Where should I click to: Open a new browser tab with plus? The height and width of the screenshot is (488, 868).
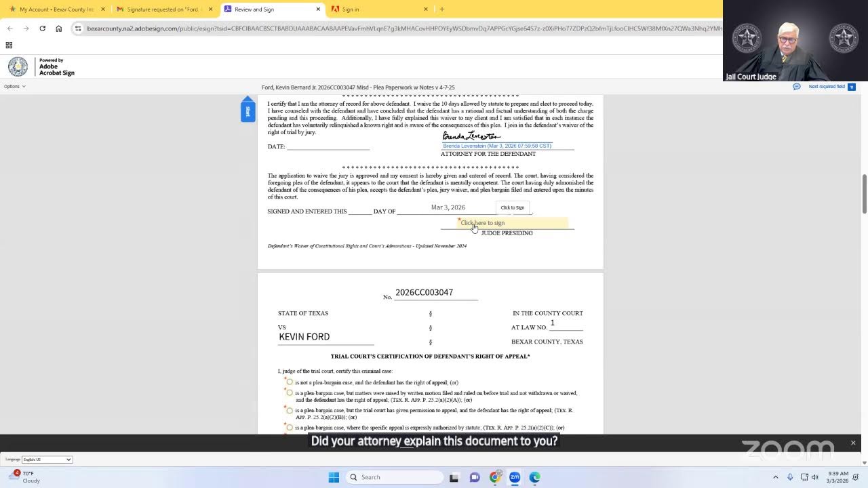tap(442, 9)
